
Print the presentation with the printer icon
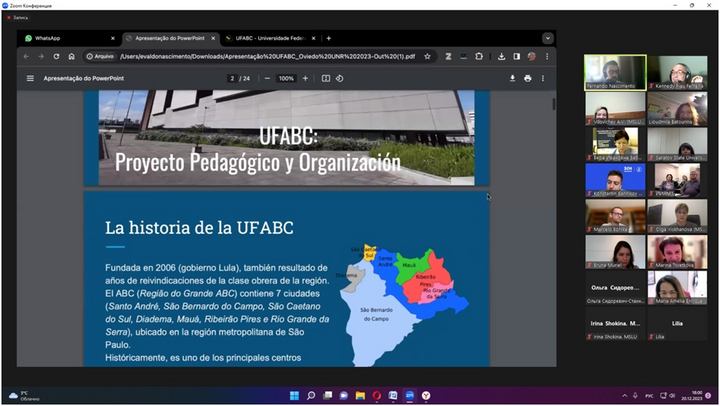pyautogui.click(x=528, y=78)
